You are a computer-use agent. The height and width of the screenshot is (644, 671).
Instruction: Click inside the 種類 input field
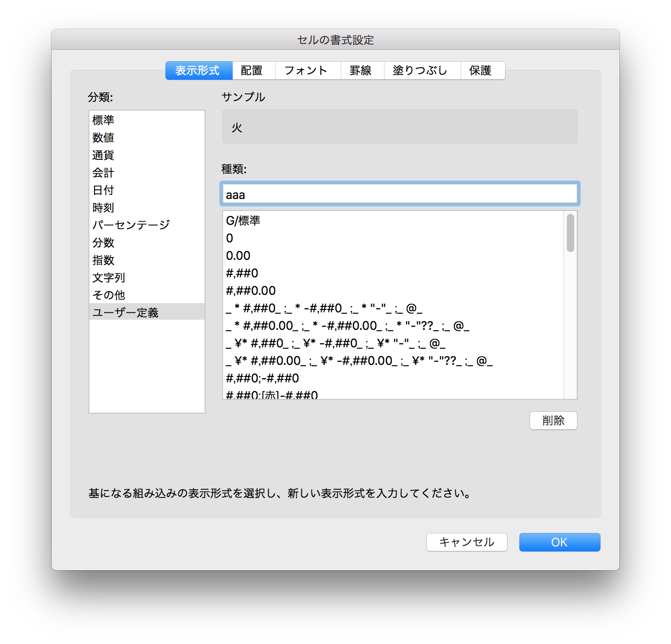tap(399, 194)
